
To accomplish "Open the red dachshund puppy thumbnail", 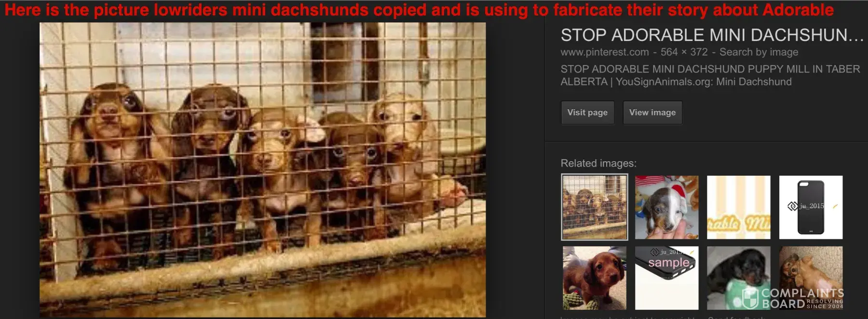I will [595, 278].
